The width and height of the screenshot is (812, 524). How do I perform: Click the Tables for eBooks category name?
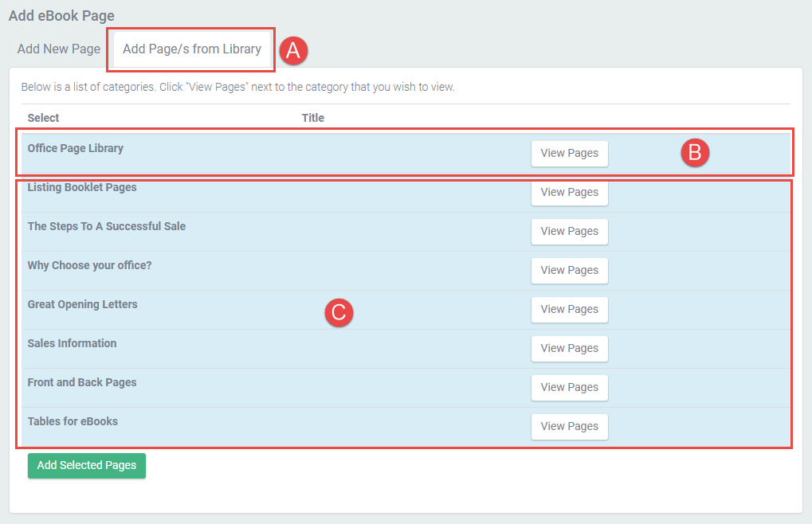[73, 421]
